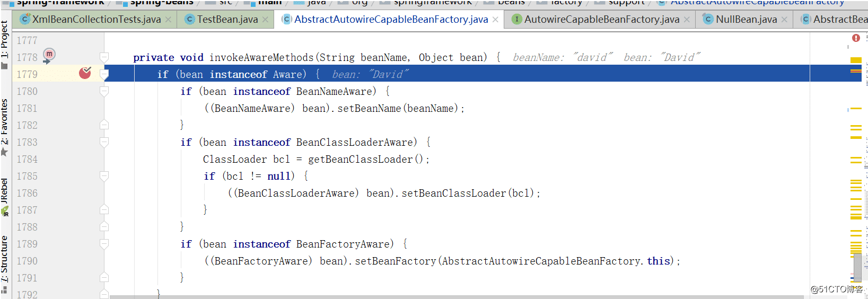Close the AutowireCapableBeanFactory.java tab
The height and width of the screenshot is (299, 868).
tap(687, 20)
